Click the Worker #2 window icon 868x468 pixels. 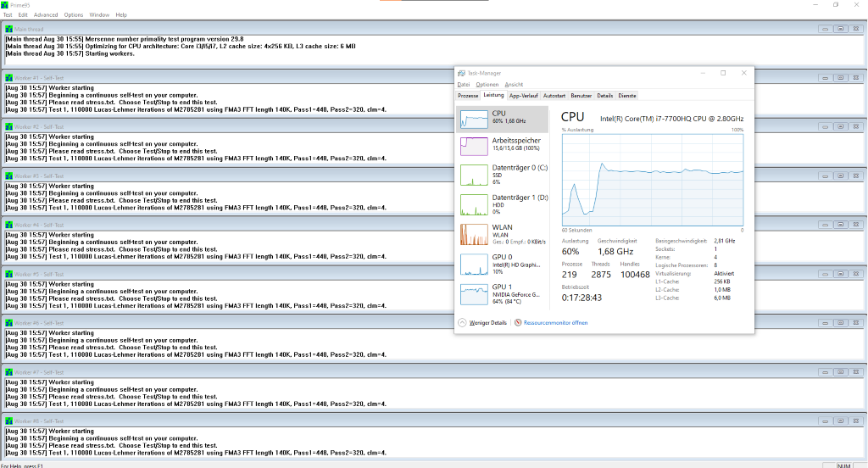pos(8,127)
